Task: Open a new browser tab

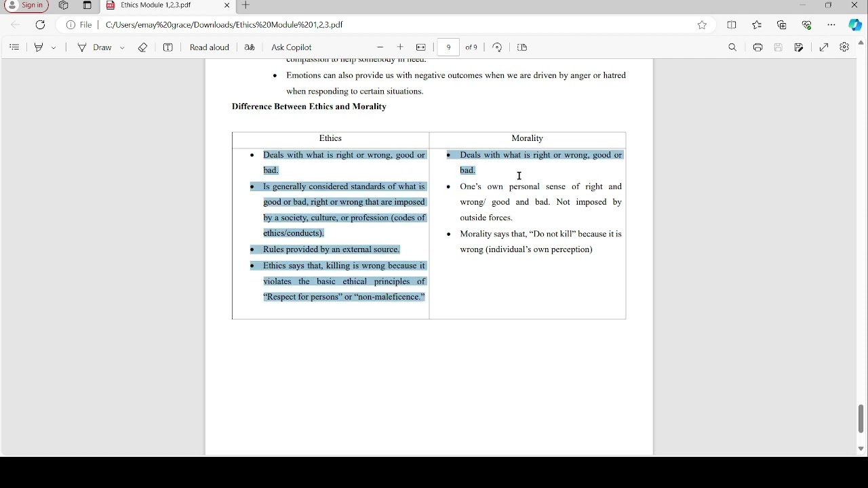Action: [246, 5]
